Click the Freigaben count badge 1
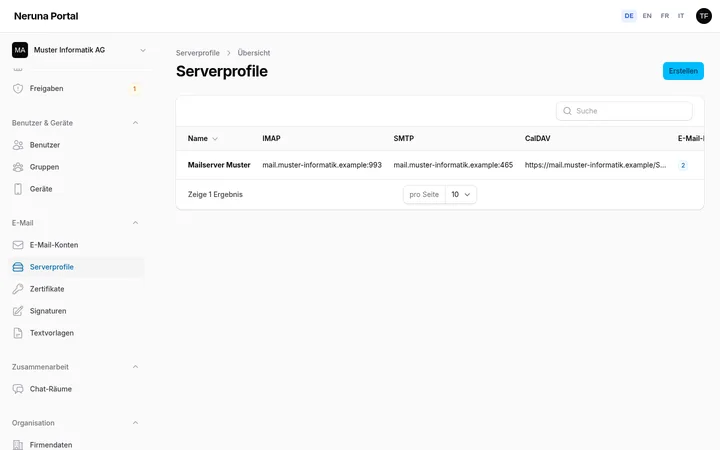This screenshot has width=720, height=450. click(135, 89)
